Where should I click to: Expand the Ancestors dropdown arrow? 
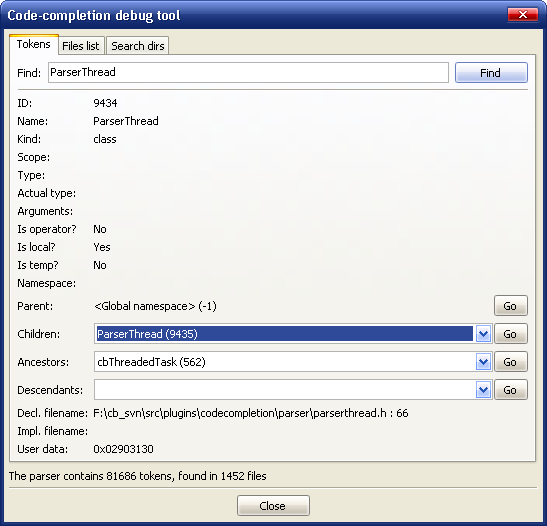tap(483, 362)
